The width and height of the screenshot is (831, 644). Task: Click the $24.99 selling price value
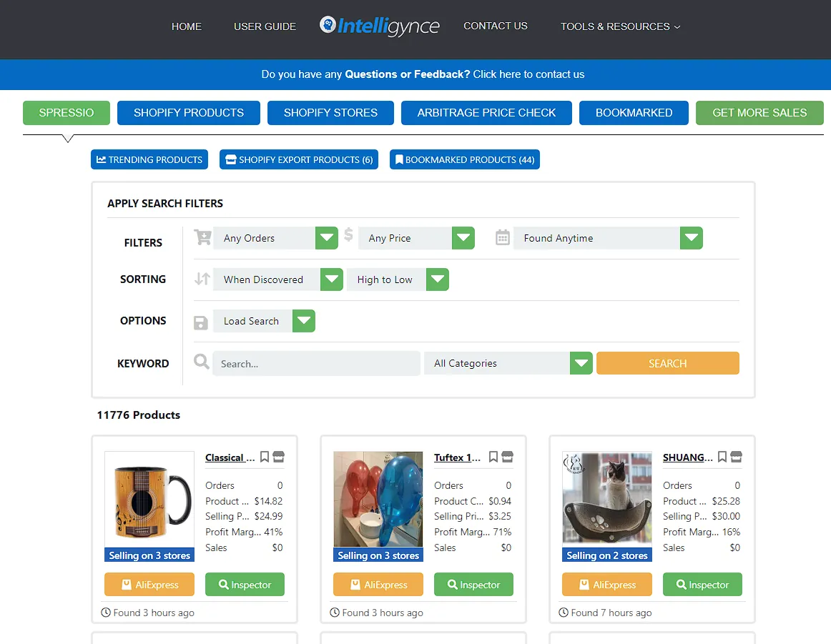(269, 516)
